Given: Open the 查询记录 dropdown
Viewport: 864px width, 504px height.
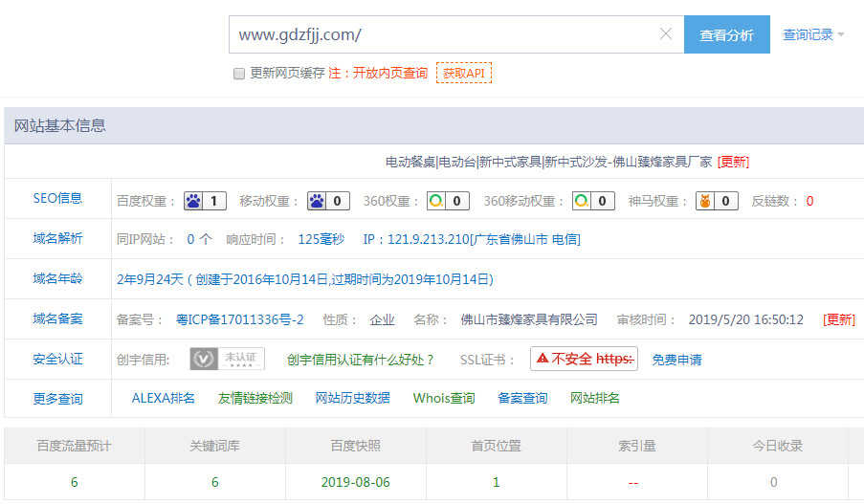Looking at the screenshot, I should tap(813, 34).
